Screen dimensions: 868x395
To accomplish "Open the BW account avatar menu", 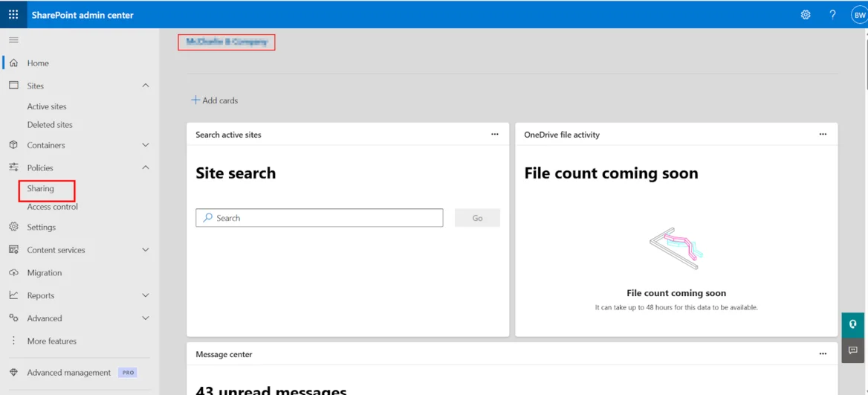I will pyautogui.click(x=859, y=15).
